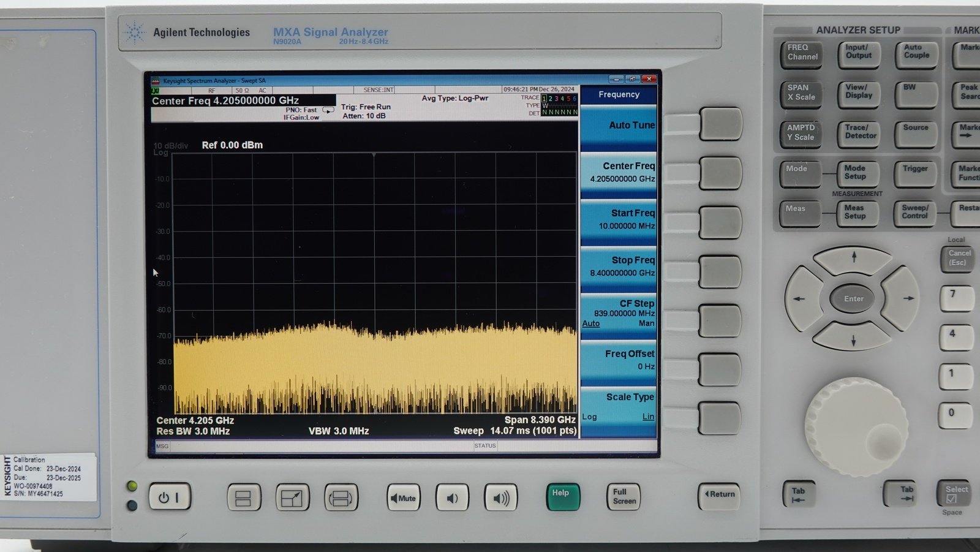The width and height of the screenshot is (980, 552).
Task: Click the Select checkbox key
Action: coord(954,493)
